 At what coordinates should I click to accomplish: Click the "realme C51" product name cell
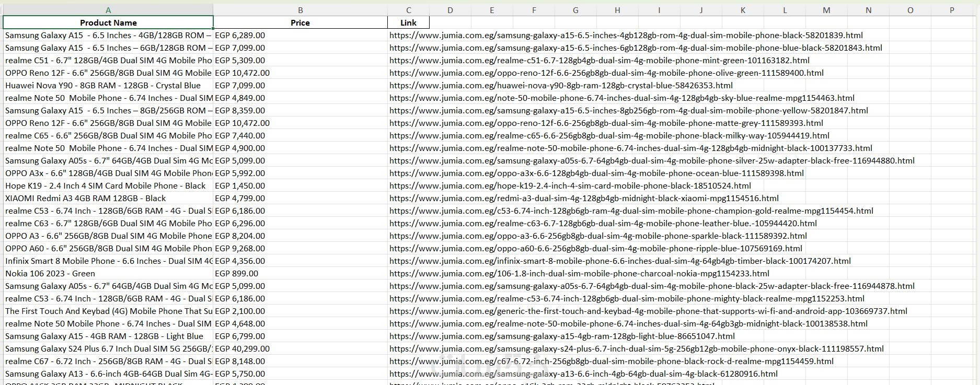click(x=108, y=60)
